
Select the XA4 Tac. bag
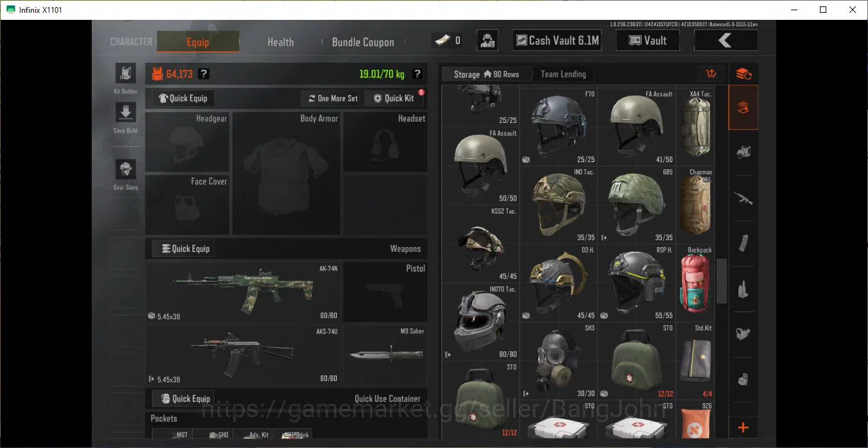tap(695, 127)
